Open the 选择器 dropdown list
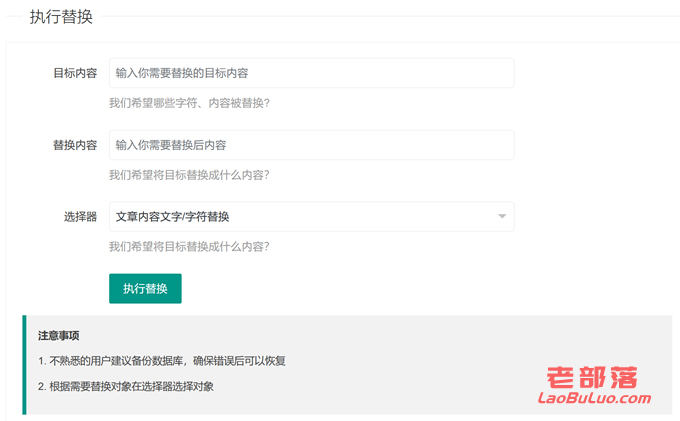 coord(311,216)
